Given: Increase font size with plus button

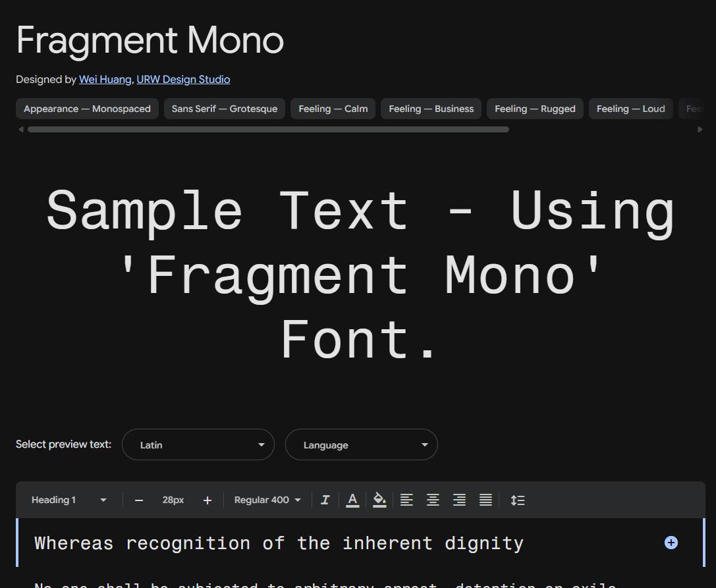Looking at the screenshot, I should point(207,500).
